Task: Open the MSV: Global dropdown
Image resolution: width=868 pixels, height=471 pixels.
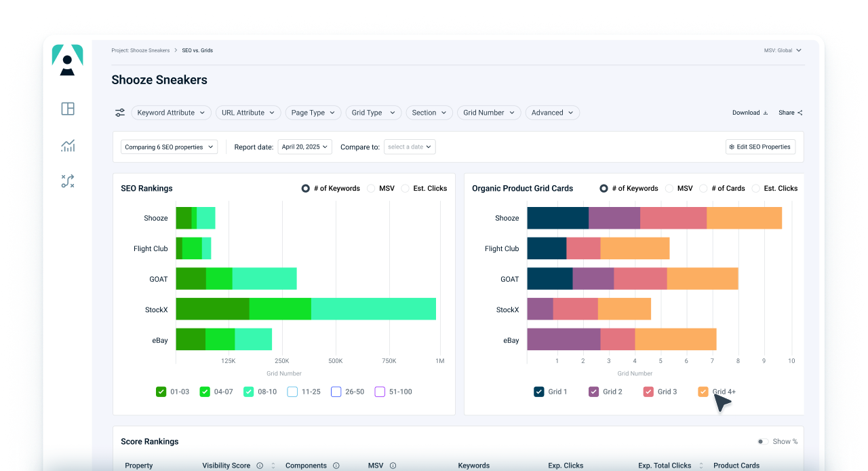Action: click(x=783, y=50)
